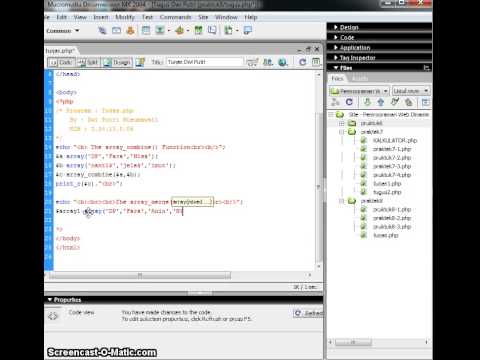Select the Assets tab in Files panel
This screenshot has width=480, height=360.
[360, 78]
